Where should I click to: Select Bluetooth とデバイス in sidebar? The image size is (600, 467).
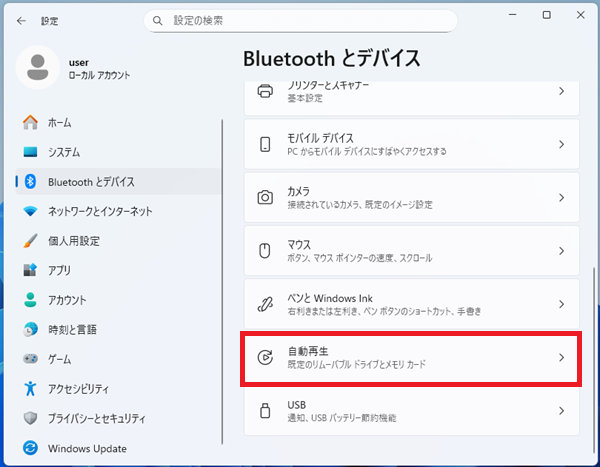click(x=118, y=181)
